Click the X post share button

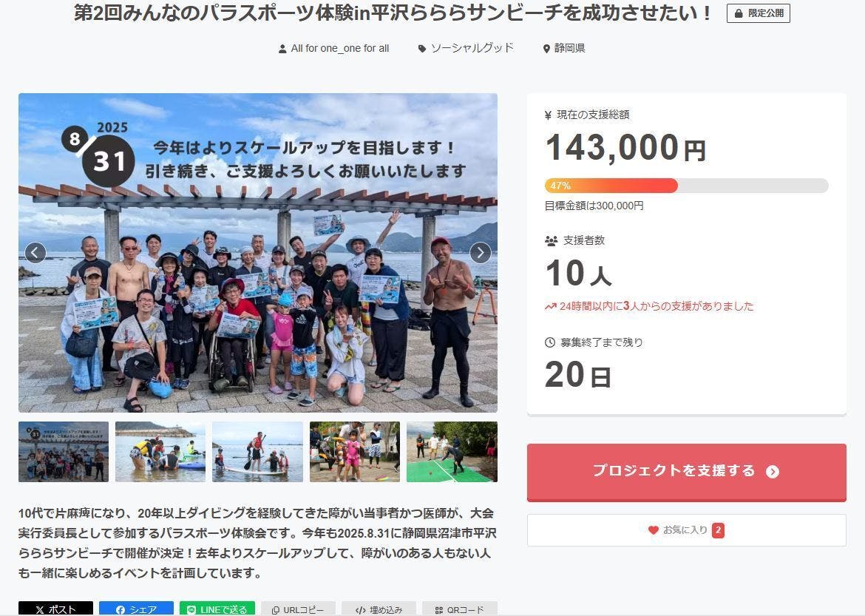point(55,609)
